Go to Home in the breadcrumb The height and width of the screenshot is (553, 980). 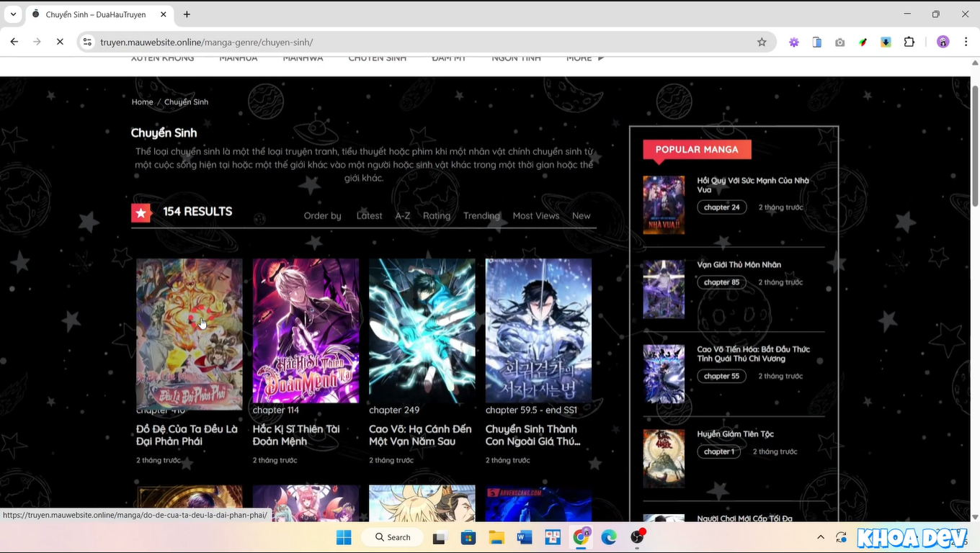point(142,102)
